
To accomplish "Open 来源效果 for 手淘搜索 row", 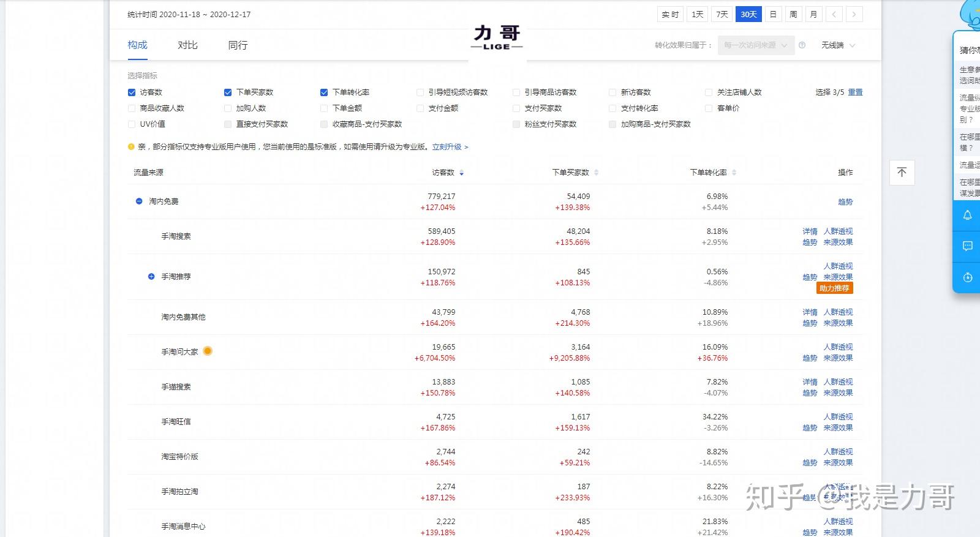I will tap(838, 242).
